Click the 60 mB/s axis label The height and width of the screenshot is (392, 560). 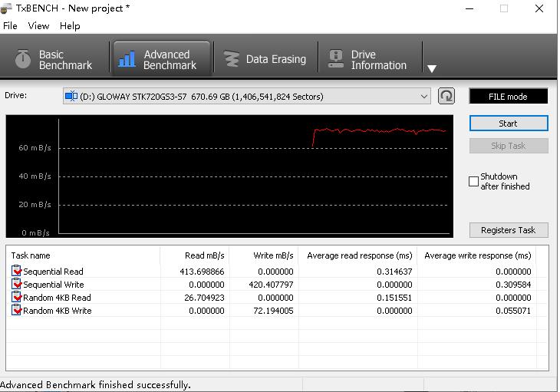pos(35,148)
